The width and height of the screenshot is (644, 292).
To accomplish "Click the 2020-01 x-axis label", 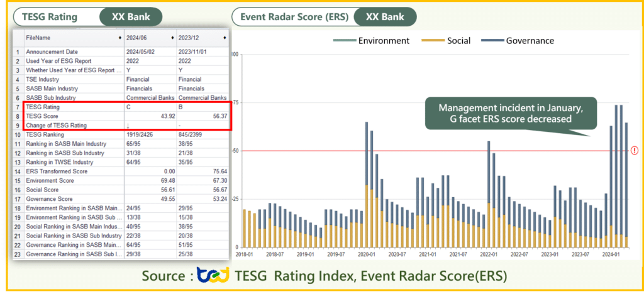I will coord(366,255).
